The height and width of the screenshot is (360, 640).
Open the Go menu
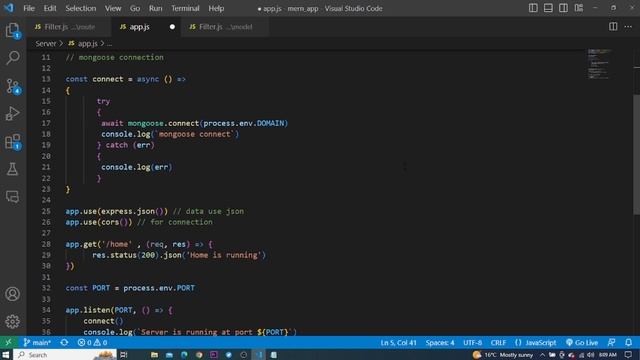pyautogui.click(x=135, y=8)
